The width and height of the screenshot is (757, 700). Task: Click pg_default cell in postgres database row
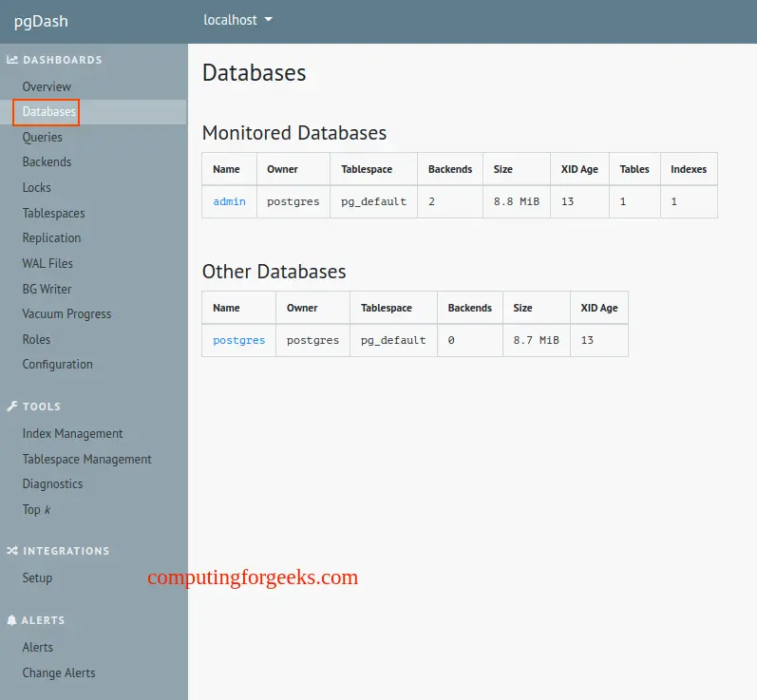tap(393, 340)
